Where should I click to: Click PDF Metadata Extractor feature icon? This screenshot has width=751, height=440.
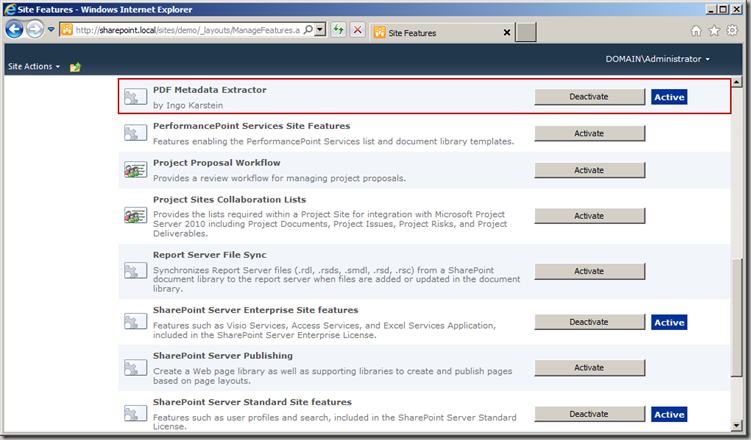point(136,97)
